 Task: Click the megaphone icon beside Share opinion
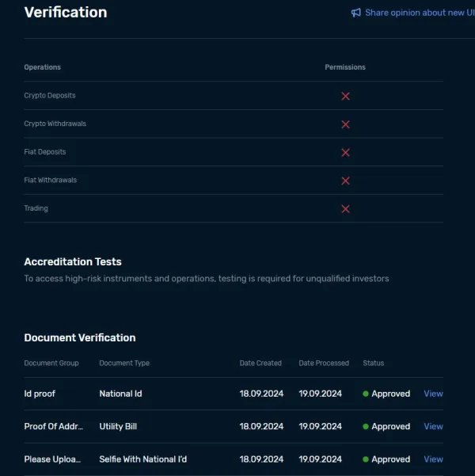(356, 13)
